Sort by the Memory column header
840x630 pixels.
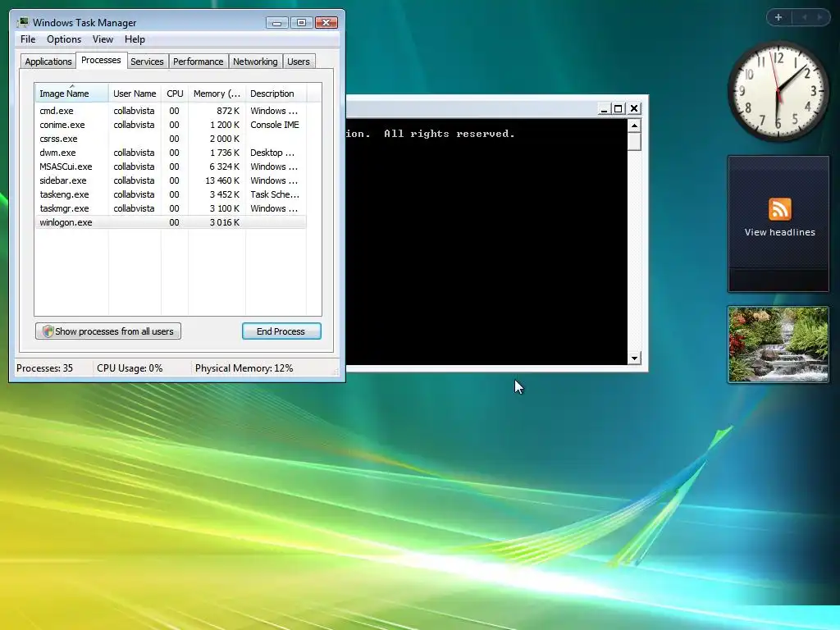point(217,94)
